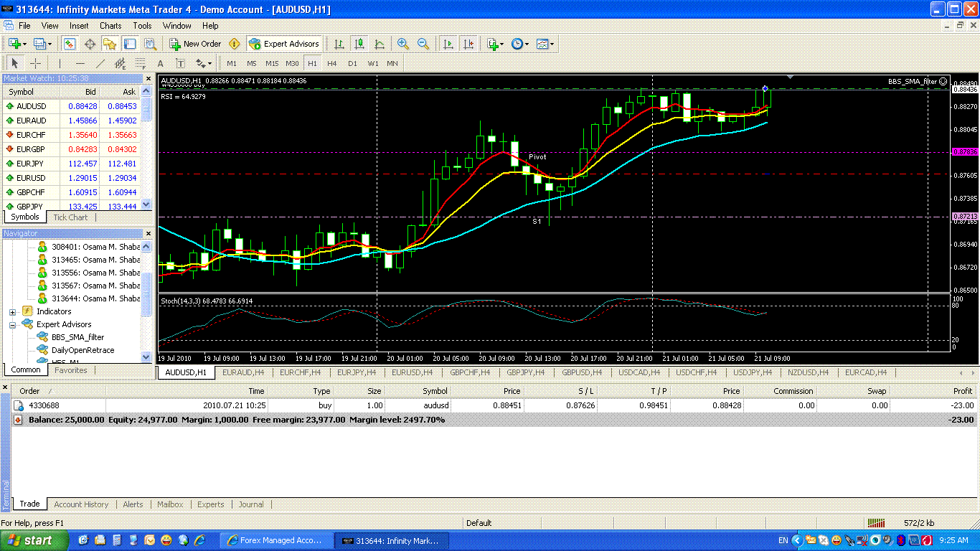Toggle the Expert Advisors button

[x=284, y=44]
